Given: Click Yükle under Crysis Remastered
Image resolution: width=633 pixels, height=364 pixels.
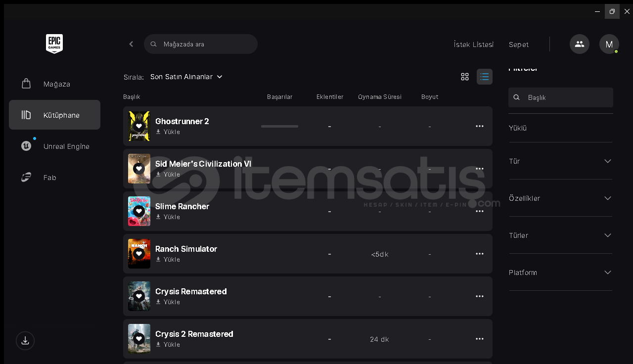Looking at the screenshot, I should tap(168, 302).
